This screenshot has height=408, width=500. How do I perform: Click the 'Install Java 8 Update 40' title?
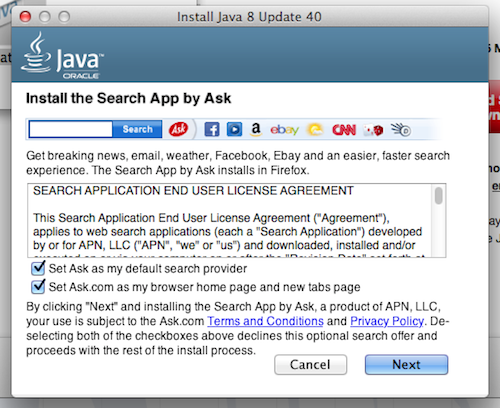pos(249,17)
